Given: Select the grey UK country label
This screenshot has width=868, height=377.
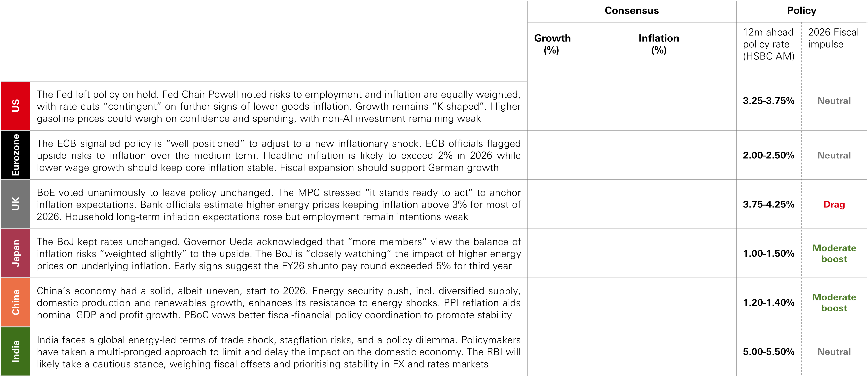Looking at the screenshot, I should (x=16, y=204).
